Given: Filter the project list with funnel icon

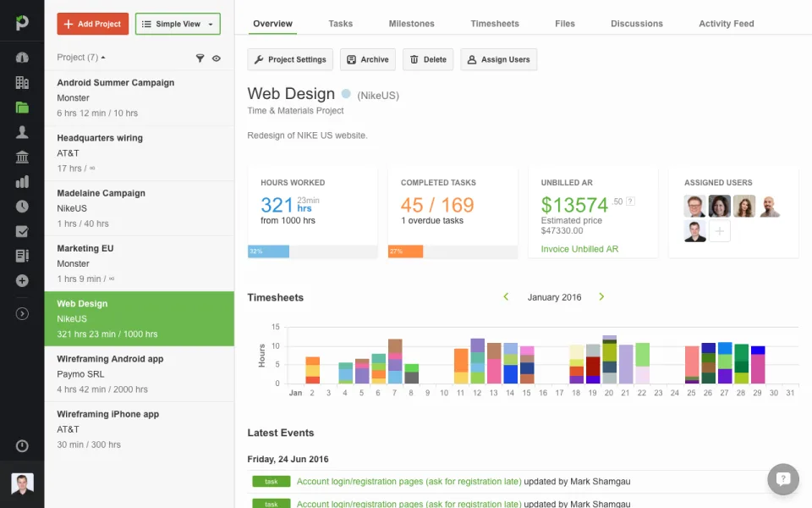Looking at the screenshot, I should (x=200, y=58).
